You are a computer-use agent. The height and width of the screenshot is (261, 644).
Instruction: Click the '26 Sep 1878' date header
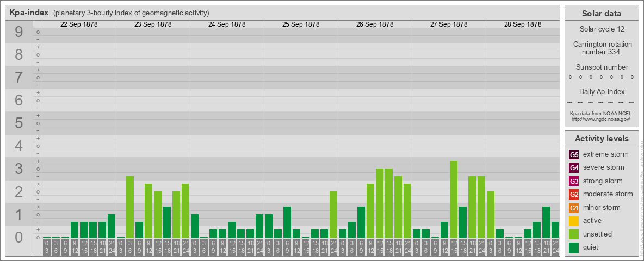[x=375, y=24]
